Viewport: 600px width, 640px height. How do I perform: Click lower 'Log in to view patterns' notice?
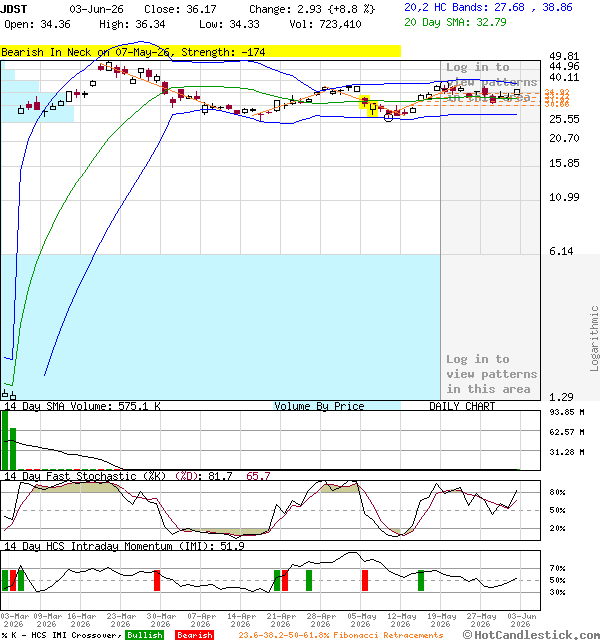click(491, 374)
